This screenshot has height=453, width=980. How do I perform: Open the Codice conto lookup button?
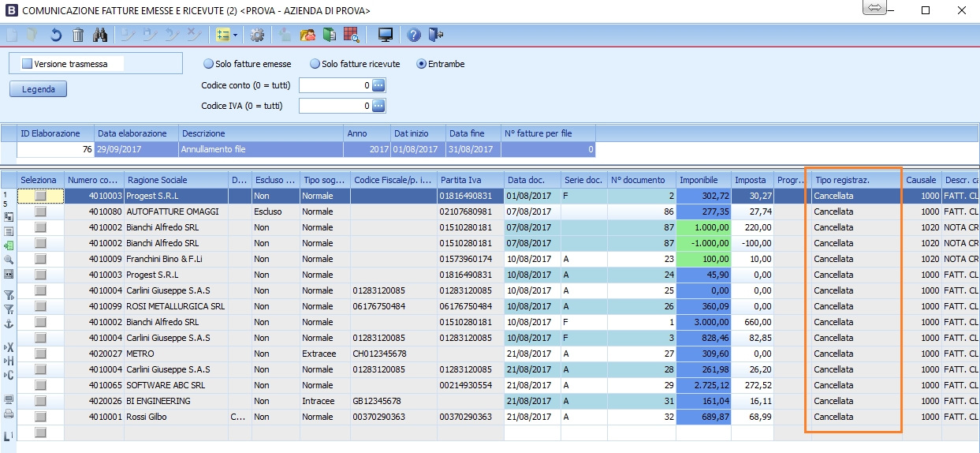pyautogui.click(x=378, y=85)
